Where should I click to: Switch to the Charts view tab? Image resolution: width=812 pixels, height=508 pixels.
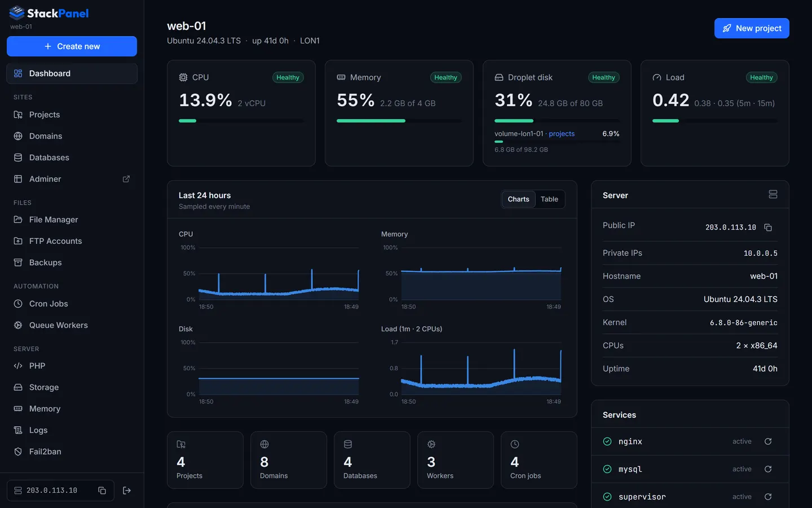click(x=518, y=199)
